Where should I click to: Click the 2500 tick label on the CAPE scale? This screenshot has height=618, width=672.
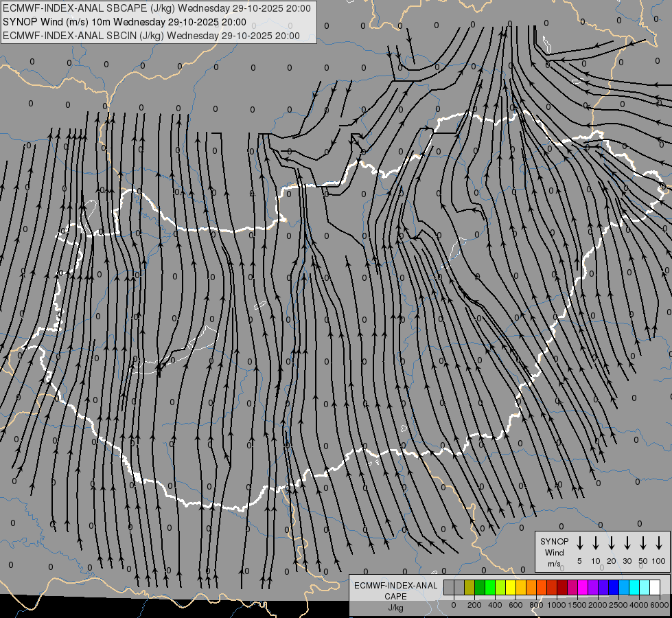pyautogui.click(x=618, y=605)
